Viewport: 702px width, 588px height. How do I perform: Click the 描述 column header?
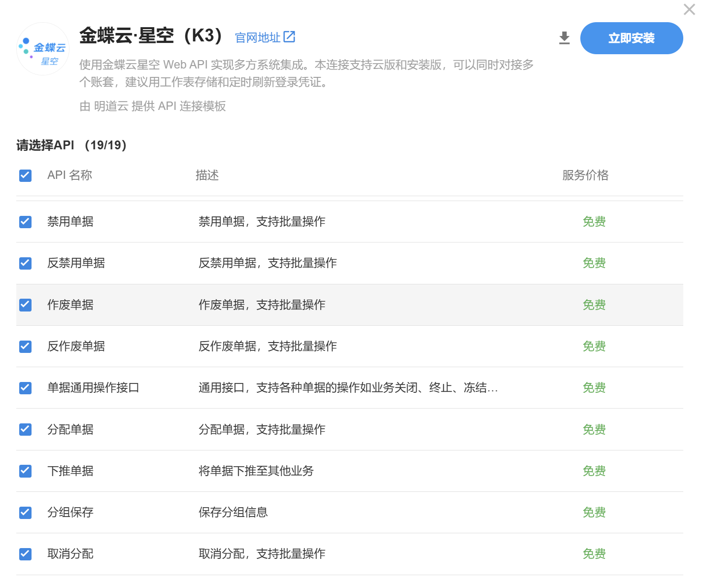207,175
